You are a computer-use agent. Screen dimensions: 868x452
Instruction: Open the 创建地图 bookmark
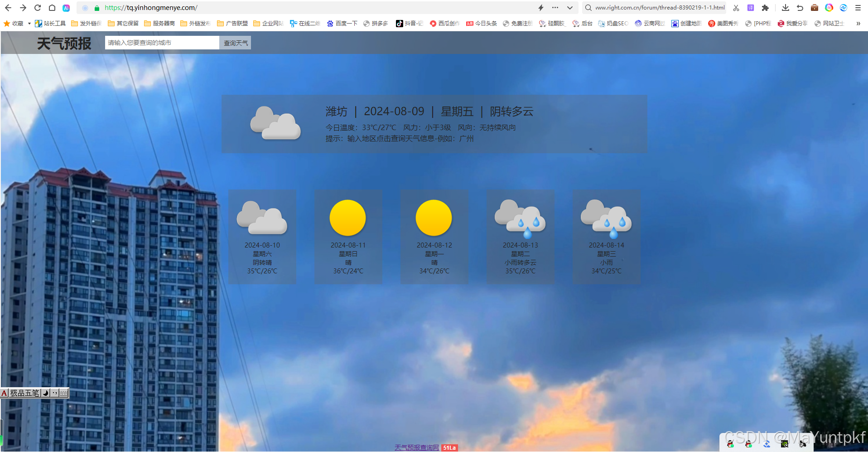686,24
